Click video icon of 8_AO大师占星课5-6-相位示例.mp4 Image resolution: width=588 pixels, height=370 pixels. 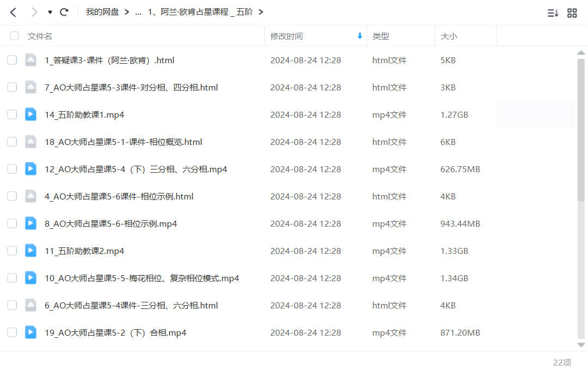pyautogui.click(x=31, y=223)
